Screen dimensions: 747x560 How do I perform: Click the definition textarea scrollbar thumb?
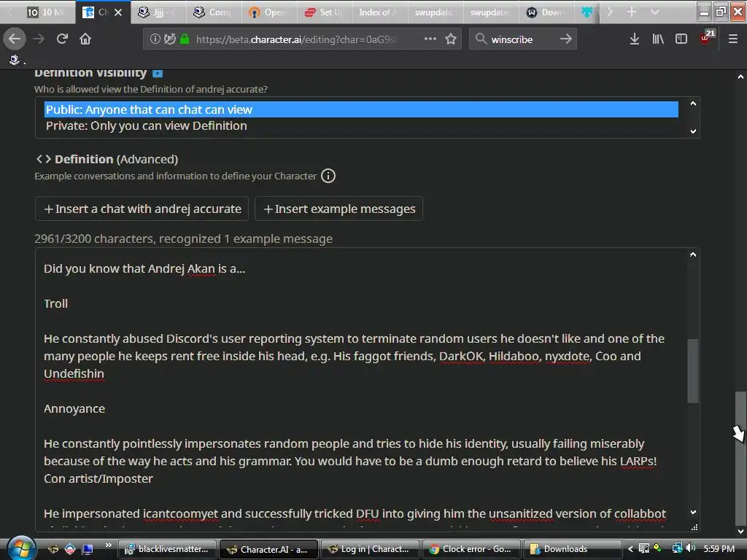click(x=693, y=371)
